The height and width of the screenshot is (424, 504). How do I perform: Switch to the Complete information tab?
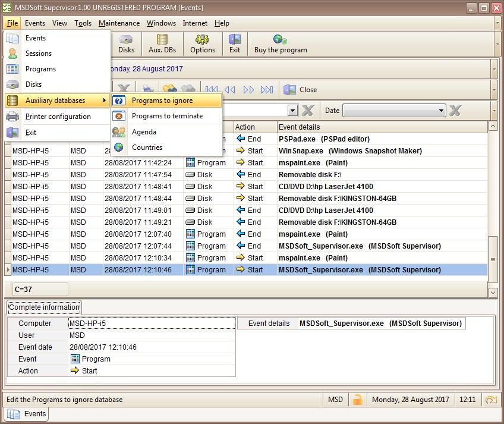44,307
